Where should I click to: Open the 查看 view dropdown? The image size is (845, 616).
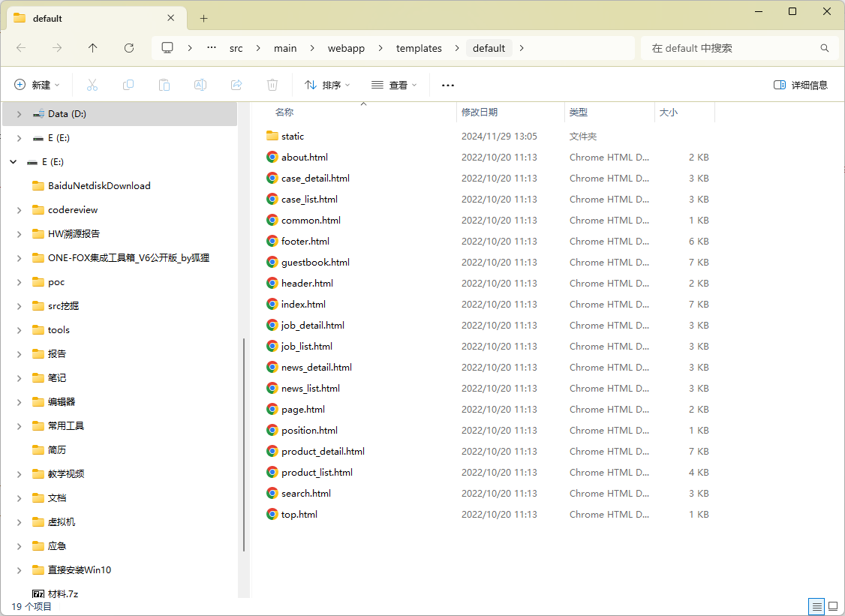click(x=394, y=85)
